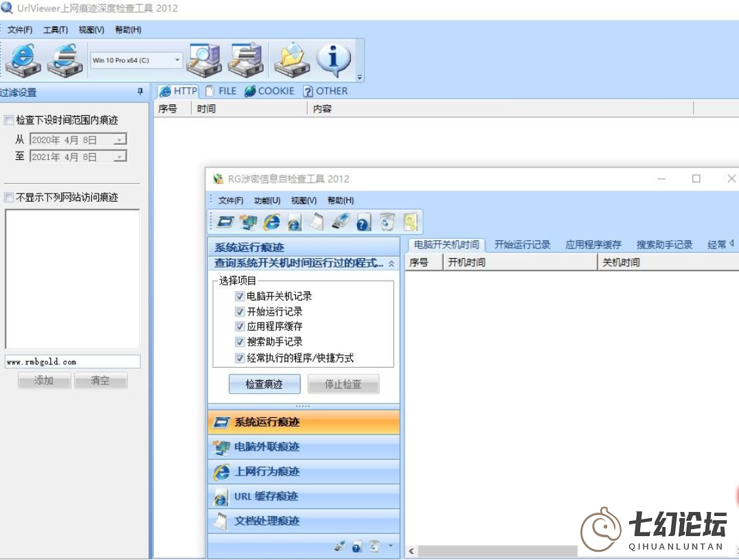The width and height of the screenshot is (739, 560).
Task: Select 文档处理痕迹 category
Action: pos(304,521)
